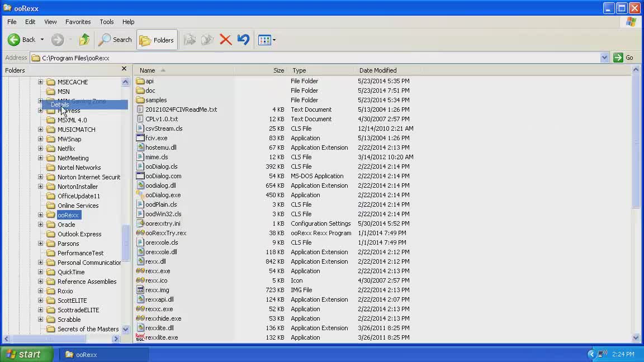Sort files by Name column
This screenshot has width=644, height=362.
point(184,70)
